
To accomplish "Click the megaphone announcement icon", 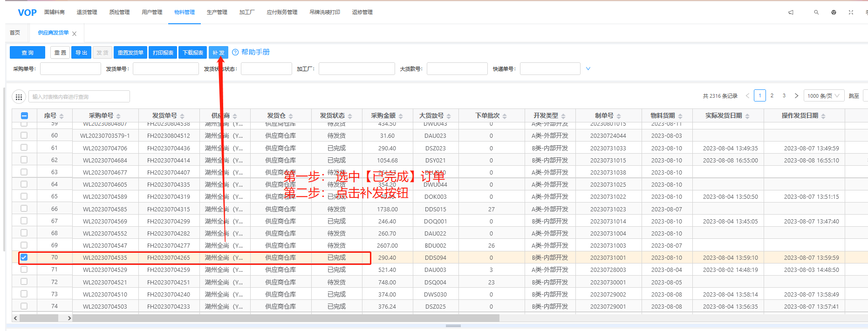I will point(791,13).
